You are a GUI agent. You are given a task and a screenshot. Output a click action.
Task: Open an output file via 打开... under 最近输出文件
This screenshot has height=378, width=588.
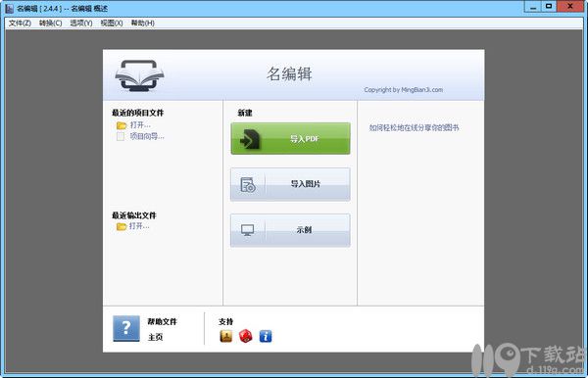139,226
